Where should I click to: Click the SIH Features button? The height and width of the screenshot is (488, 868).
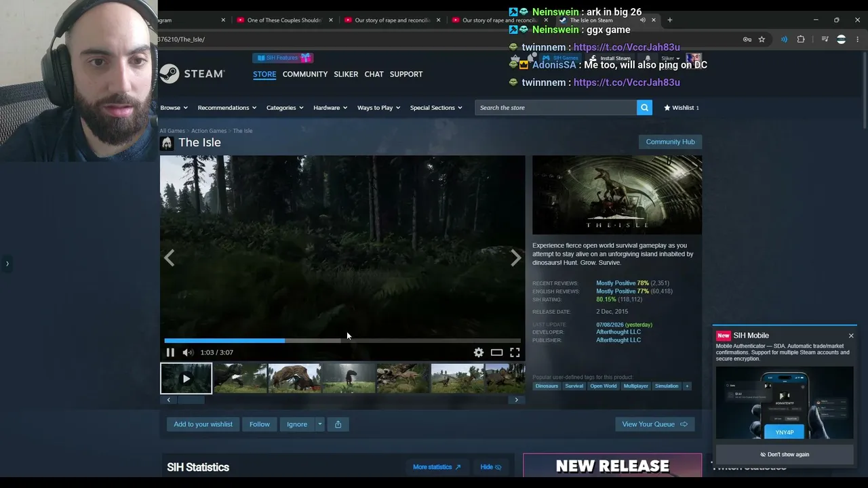click(283, 58)
